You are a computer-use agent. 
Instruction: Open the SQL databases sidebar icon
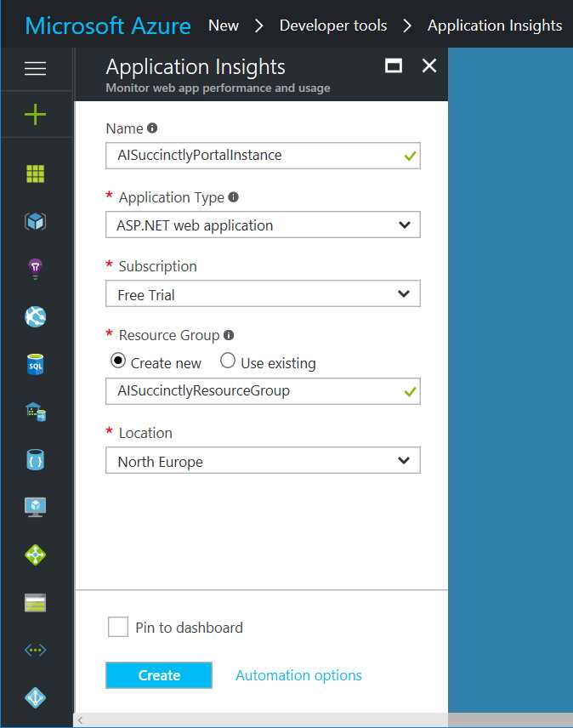tap(37, 363)
